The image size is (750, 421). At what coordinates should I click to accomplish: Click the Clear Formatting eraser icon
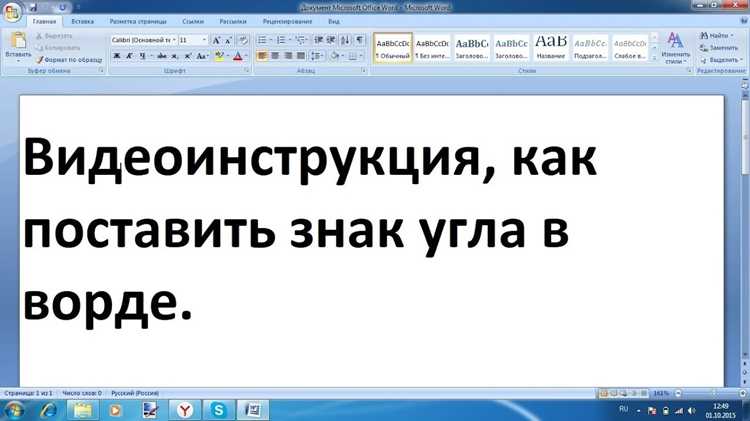(x=243, y=40)
